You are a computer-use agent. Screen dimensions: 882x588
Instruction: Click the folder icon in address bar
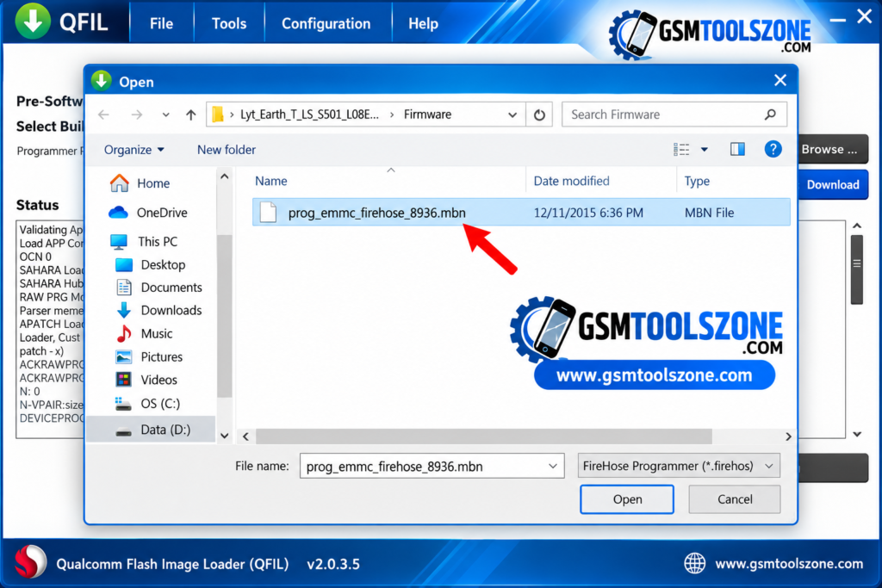click(x=218, y=115)
